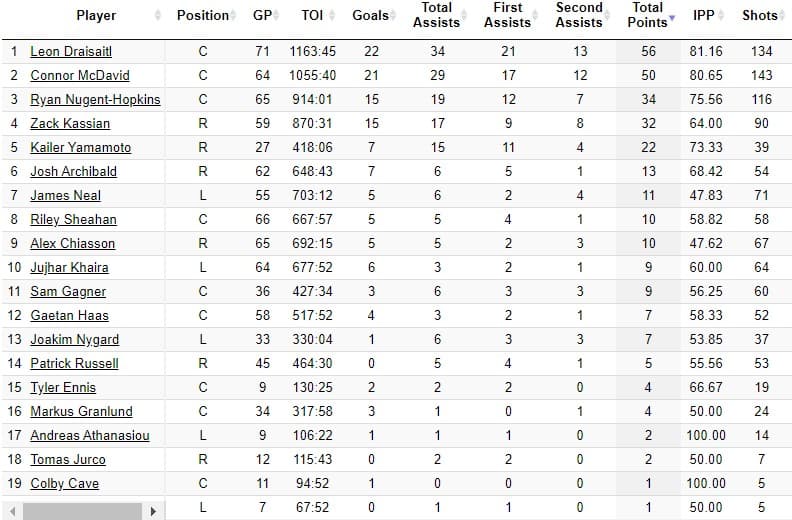Click the Shots column header
This screenshot has height=520, width=792.
[x=760, y=16]
